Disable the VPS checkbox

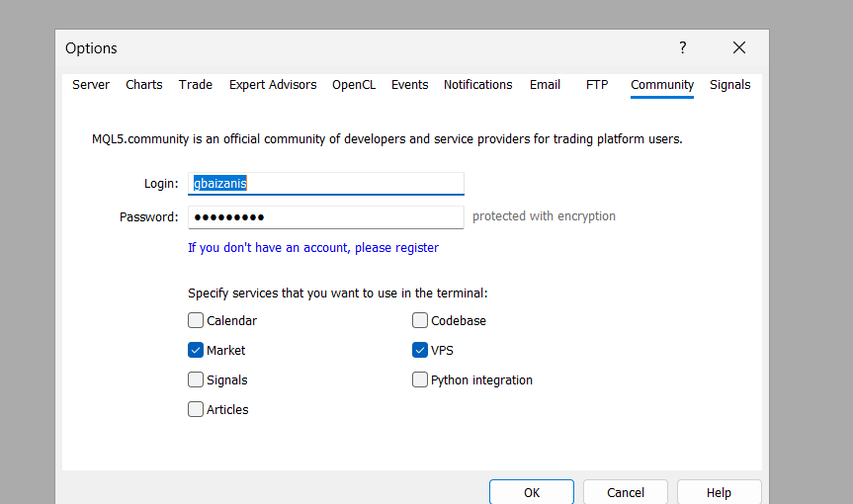coord(420,350)
